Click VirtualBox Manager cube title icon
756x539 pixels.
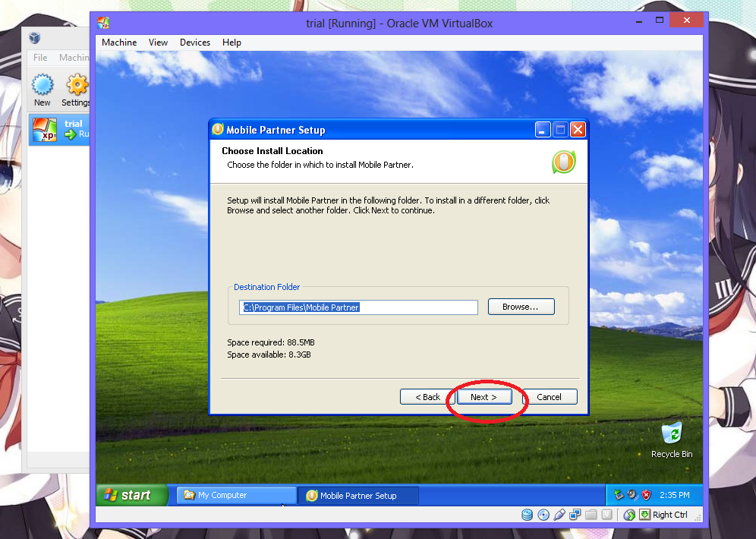click(34, 38)
